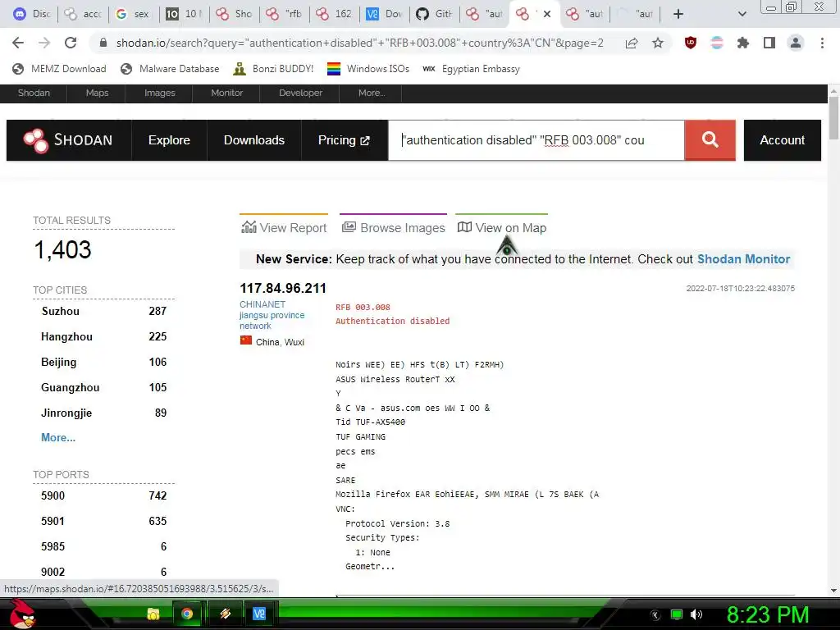Switch to the Google 'sex' tab
The width and height of the screenshot is (840, 630).
pos(132,14)
